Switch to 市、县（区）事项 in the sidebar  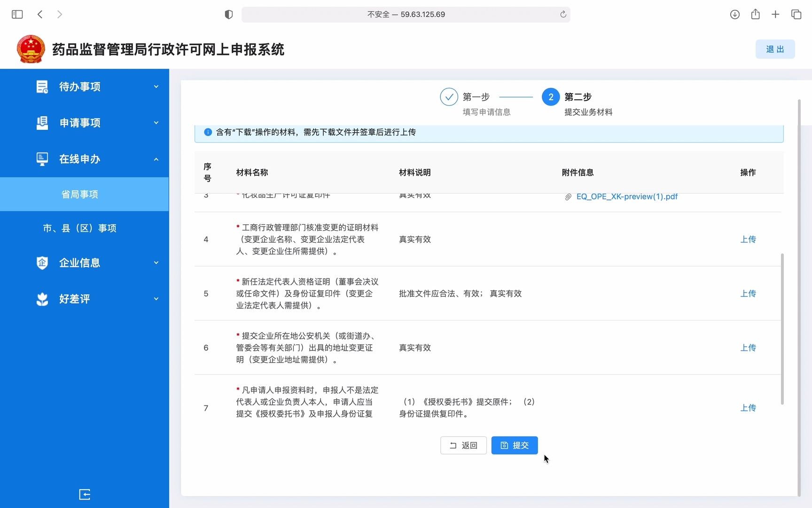[x=79, y=228]
